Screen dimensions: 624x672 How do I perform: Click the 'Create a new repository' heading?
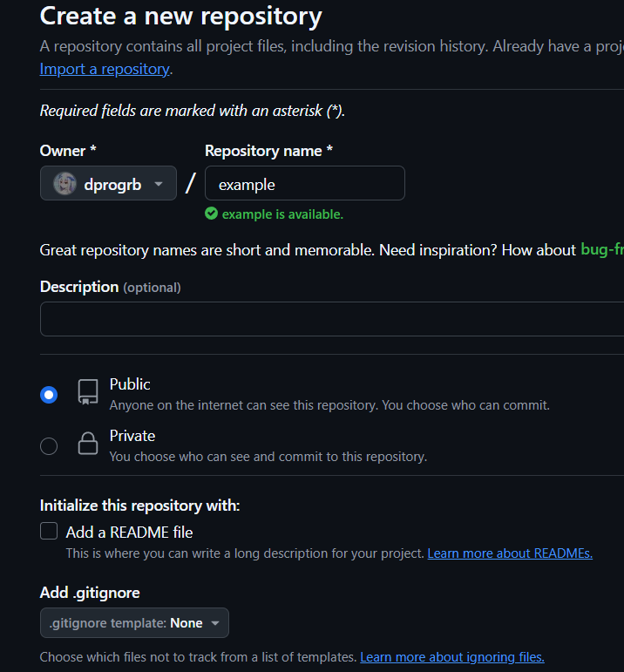tap(181, 17)
